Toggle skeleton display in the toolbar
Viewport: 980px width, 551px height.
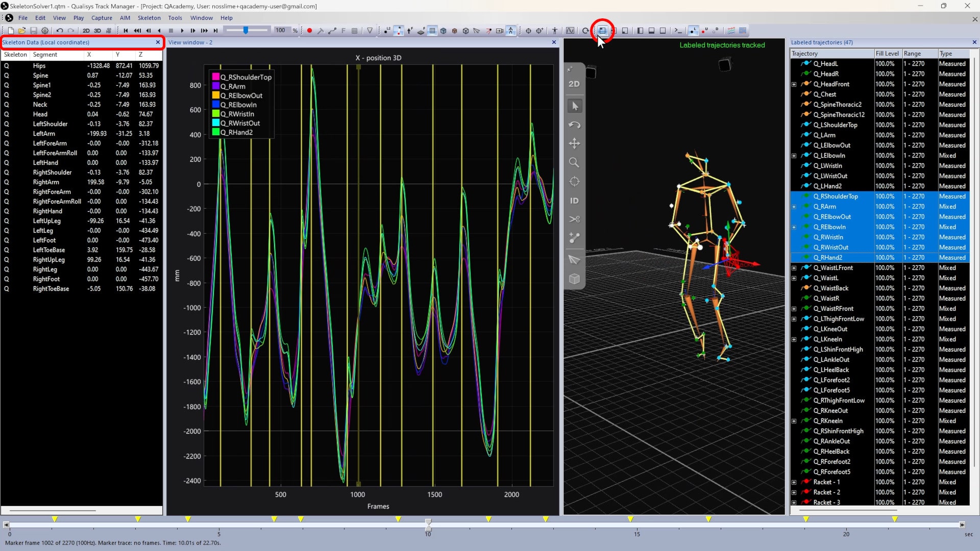511,31
